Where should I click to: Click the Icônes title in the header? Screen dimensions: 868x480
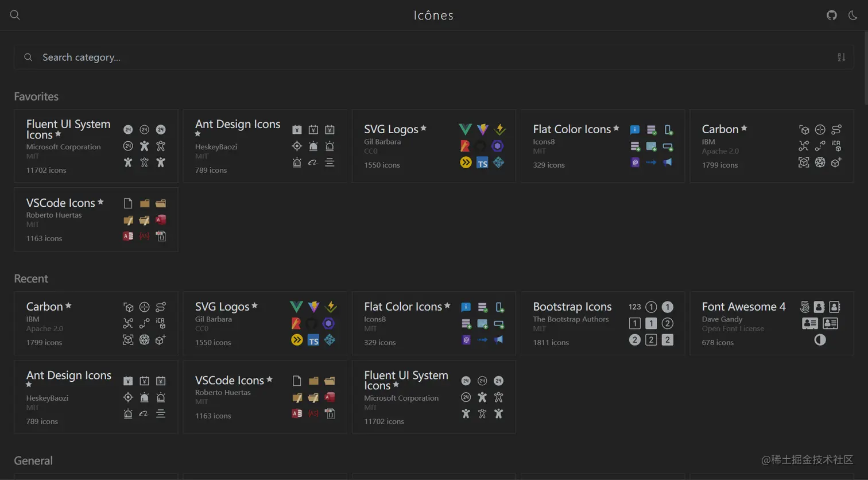433,16
